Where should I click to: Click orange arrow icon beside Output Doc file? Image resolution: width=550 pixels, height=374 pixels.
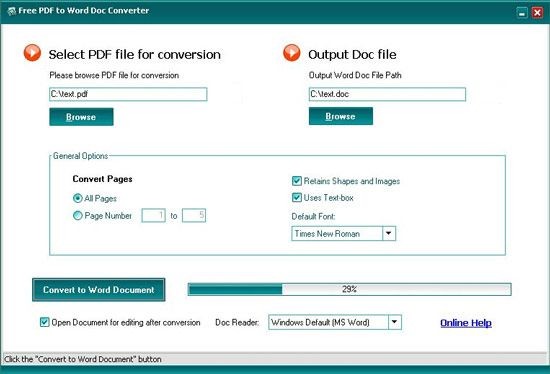coord(292,53)
